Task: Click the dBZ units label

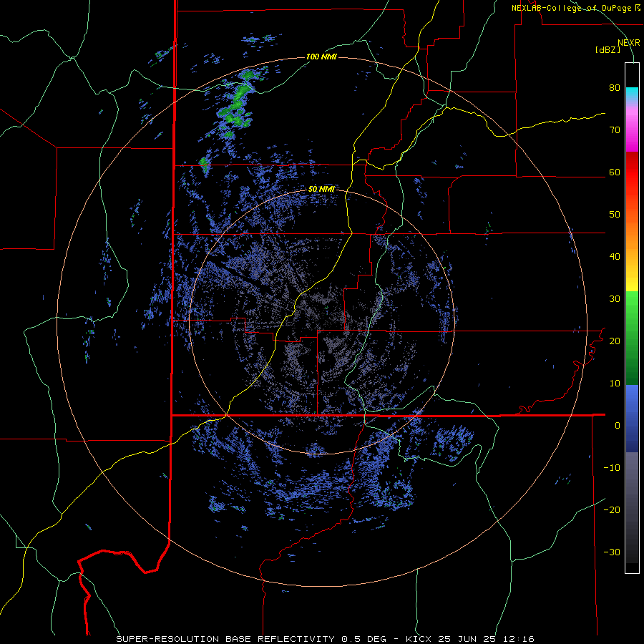Action: [x=608, y=49]
